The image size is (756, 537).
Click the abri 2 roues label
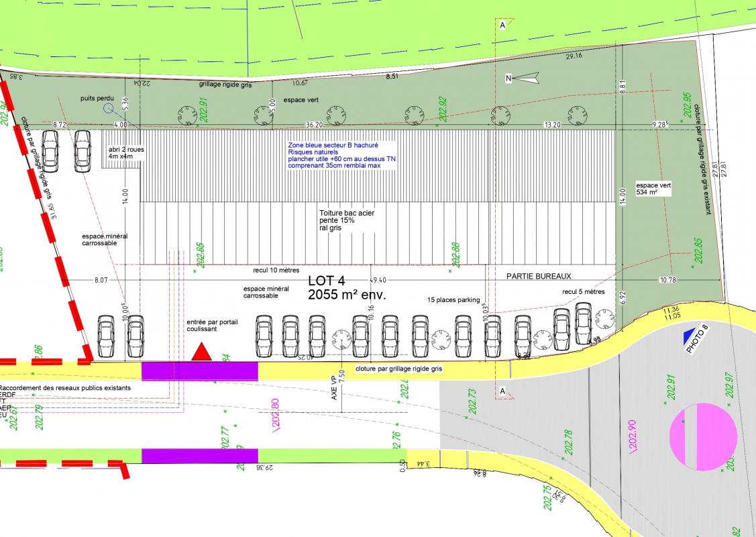coord(125,153)
